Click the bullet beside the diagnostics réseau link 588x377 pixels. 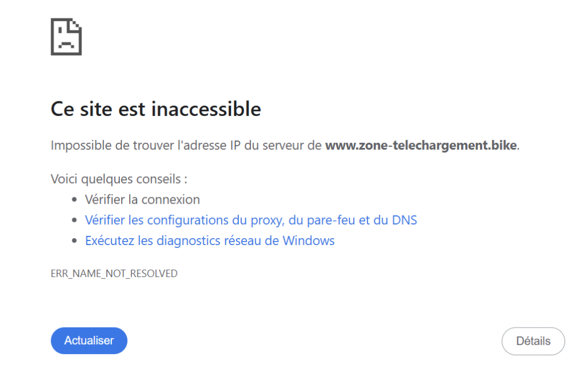(x=74, y=240)
